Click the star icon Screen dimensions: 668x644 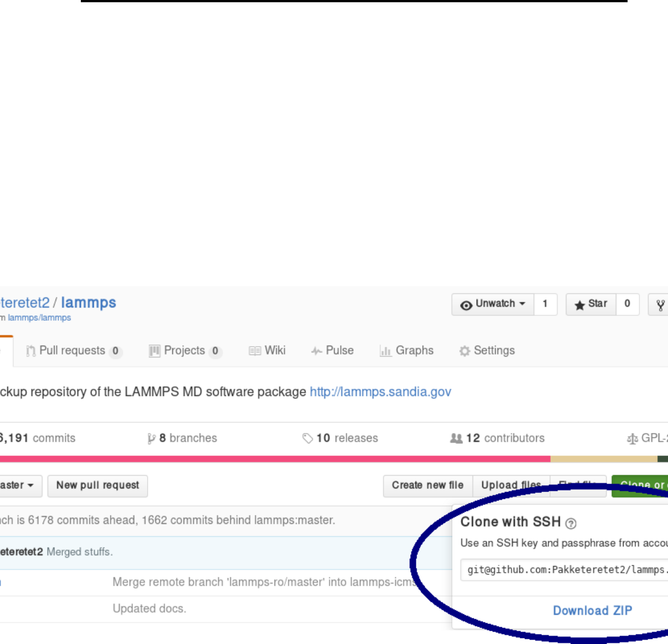579,305
